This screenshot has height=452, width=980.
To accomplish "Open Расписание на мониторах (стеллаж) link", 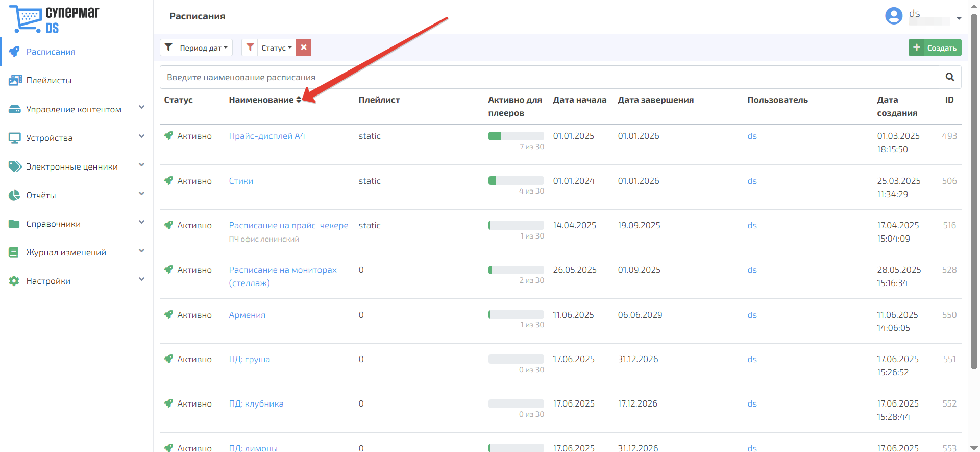I will (x=283, y=276).
